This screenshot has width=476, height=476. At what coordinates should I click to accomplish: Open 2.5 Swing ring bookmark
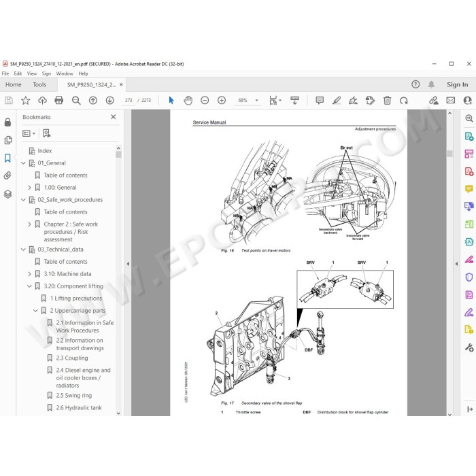[x=73, y=396]
